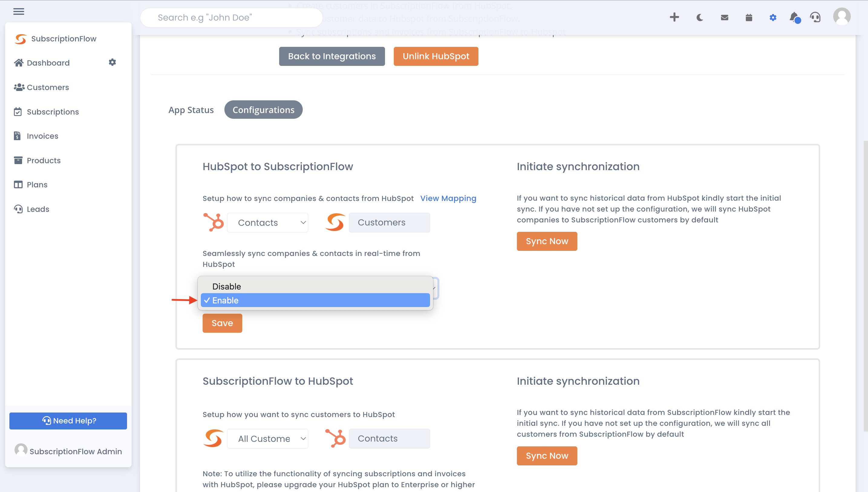This screenshot has width=868, height=492.
Task: Click the SubscriptionFlow Admin name
Action: pos(76,451)
